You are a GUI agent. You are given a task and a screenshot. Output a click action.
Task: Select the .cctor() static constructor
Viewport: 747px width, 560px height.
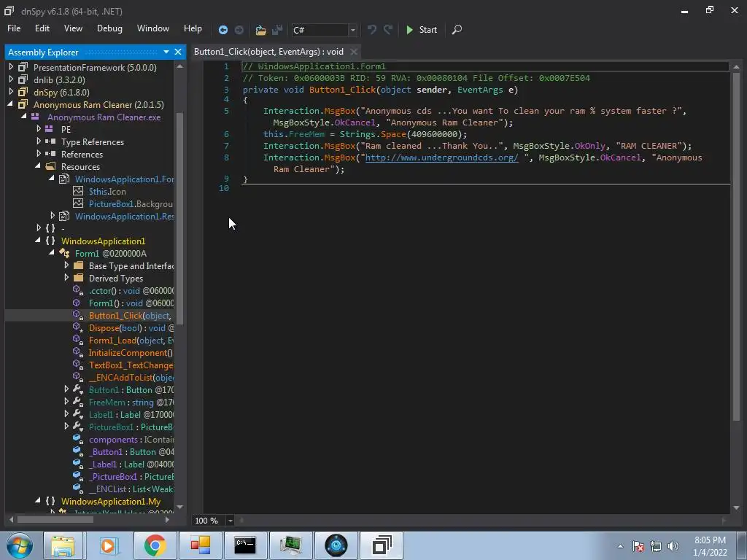point(131,291)
